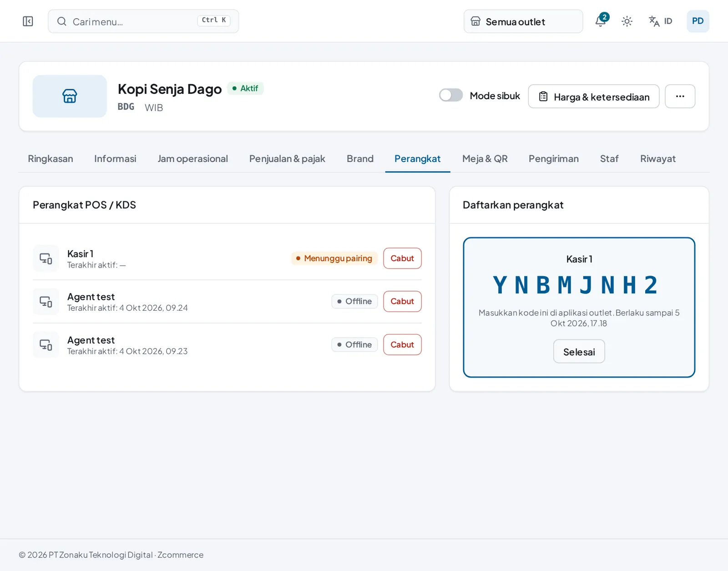Click Selesai in pairing card

579,352
